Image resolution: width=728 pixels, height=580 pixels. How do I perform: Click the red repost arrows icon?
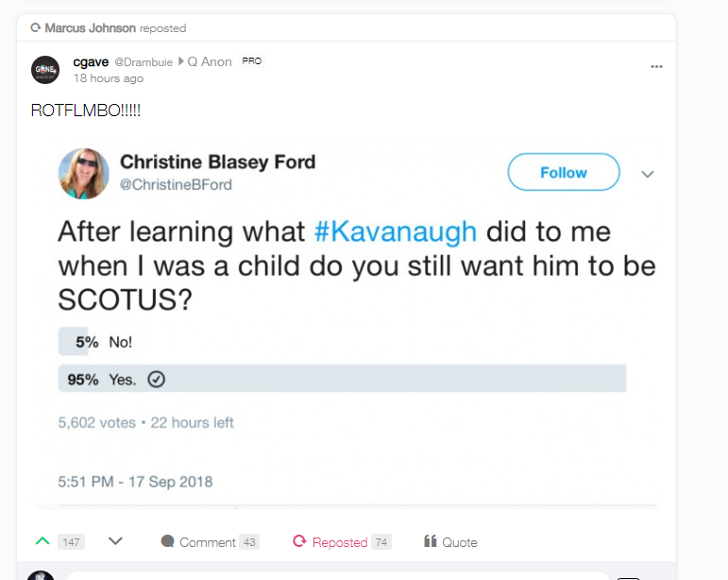[x=299, y=541]
